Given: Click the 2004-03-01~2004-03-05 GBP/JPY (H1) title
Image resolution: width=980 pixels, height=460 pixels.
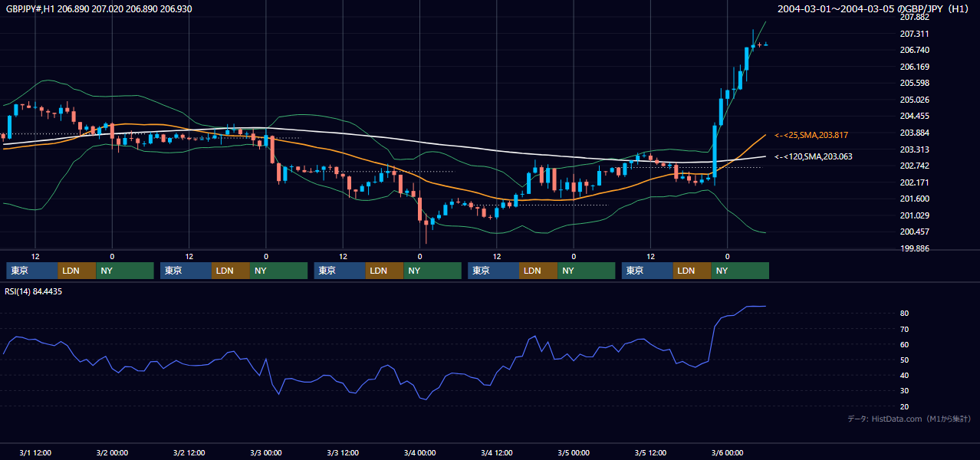Looking at the screenshot, I should click(873, 8).
